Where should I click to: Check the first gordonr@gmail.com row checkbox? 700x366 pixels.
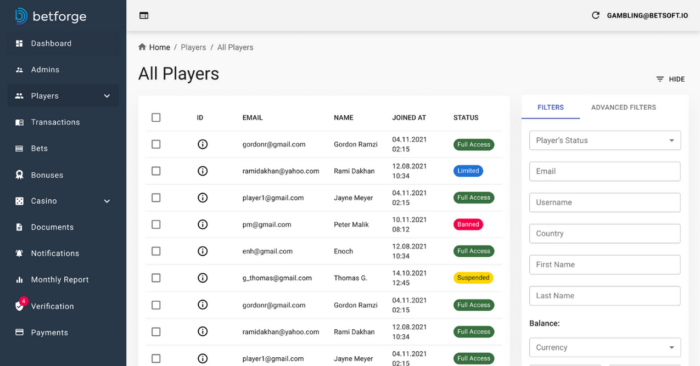tap(156, 144)
